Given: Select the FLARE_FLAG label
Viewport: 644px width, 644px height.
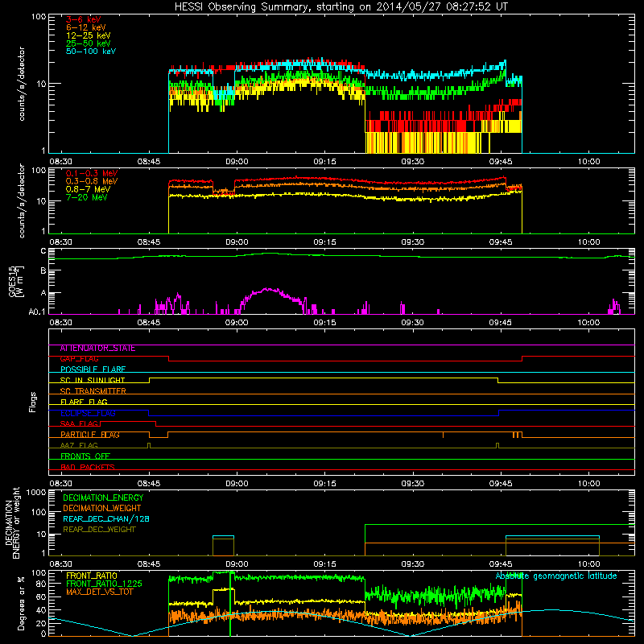Looking at the screenshot, I should pyautogui.click(x=84, y=402).
